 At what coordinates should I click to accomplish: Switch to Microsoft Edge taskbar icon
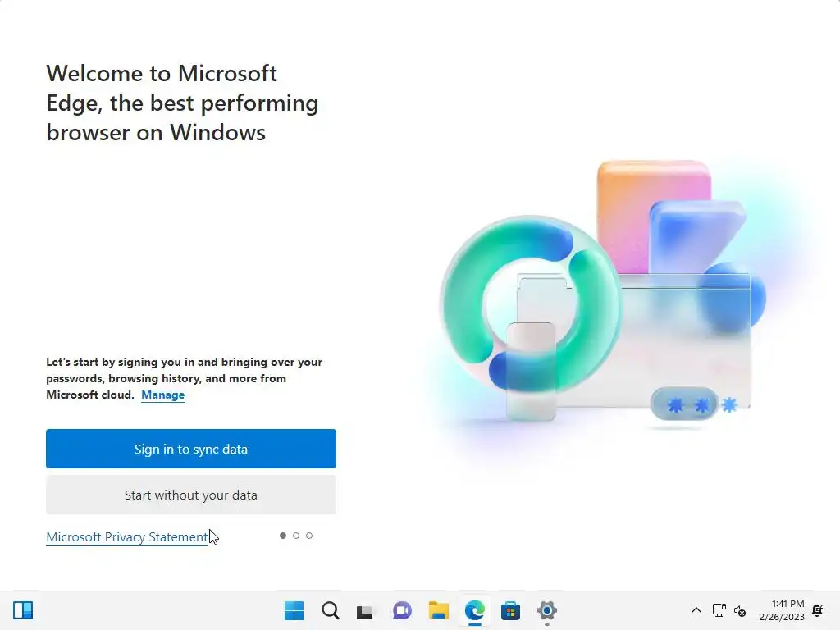point(475,610)
